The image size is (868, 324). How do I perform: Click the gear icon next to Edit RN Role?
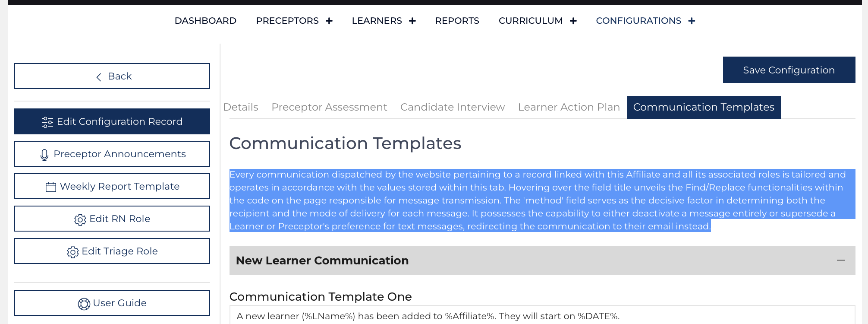[x=80, y=219]
